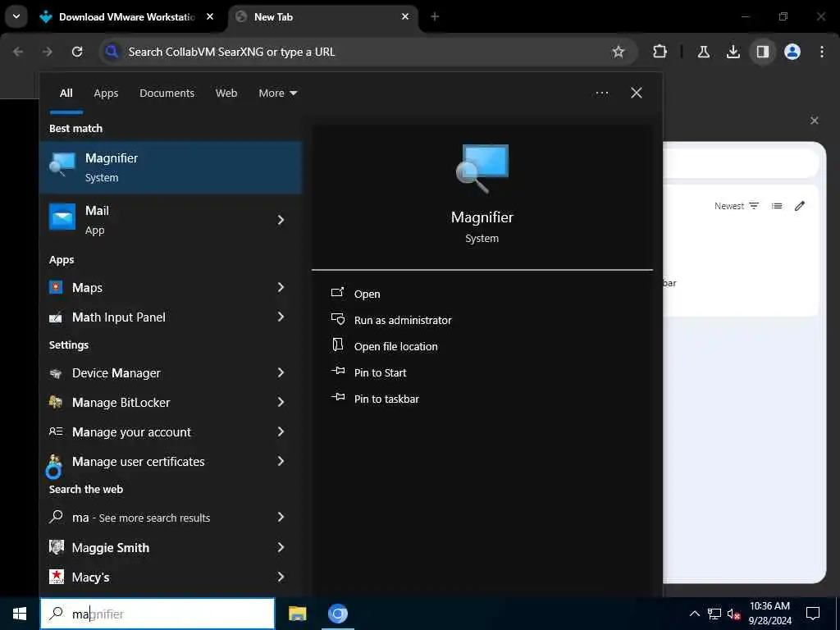840x630 pixels.
Task: Expand Manage BitLocker options arrow
Action: click(x=281, y=402)
